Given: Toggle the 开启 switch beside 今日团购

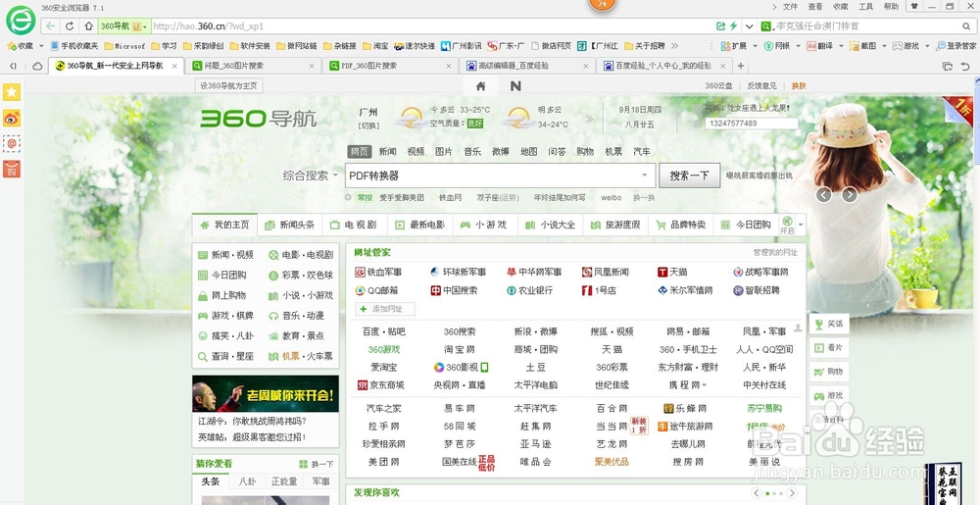Looking at the screenshot, I should [x=787, y=225].
